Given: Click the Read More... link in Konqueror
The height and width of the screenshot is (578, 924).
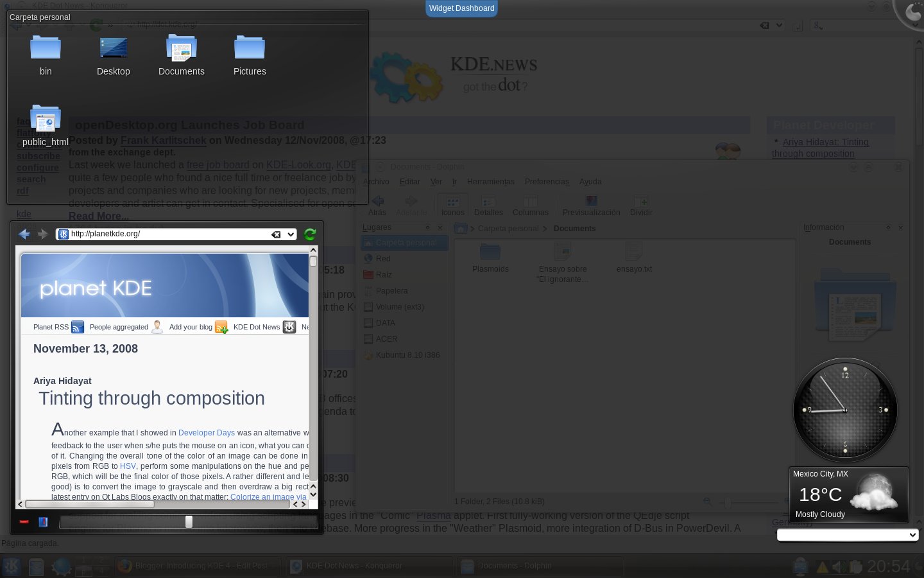Looking at the screenshot, I should tap(99, 216).
